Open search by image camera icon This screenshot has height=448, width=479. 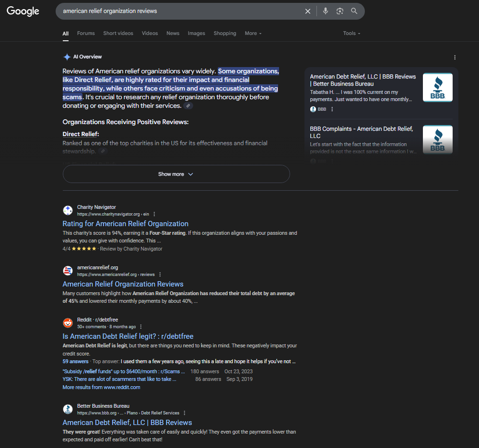[x=340, y=11]
